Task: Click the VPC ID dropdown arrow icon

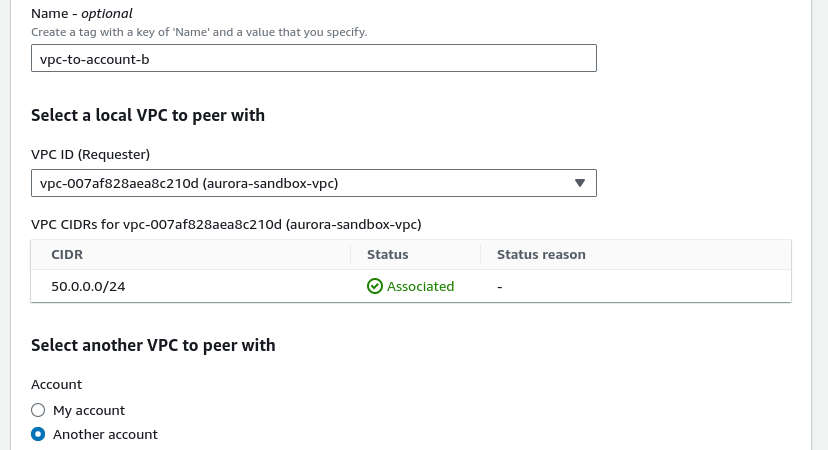Action: [580, 183]
